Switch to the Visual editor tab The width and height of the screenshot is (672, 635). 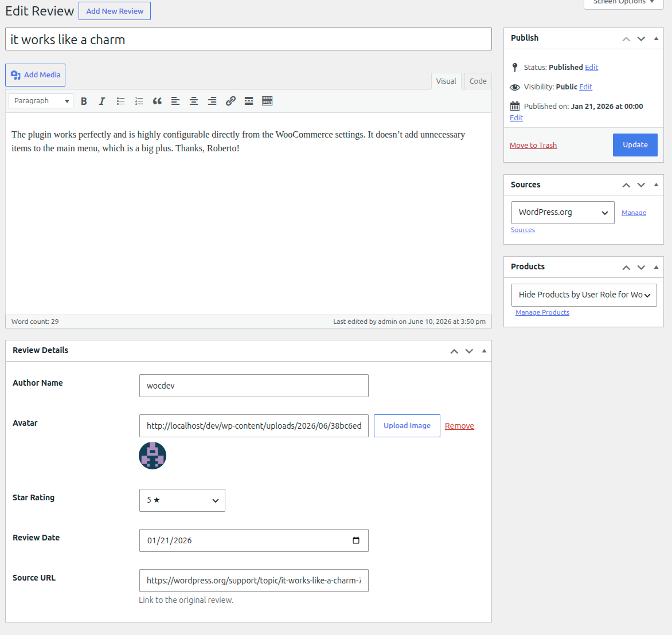[446, 81]
